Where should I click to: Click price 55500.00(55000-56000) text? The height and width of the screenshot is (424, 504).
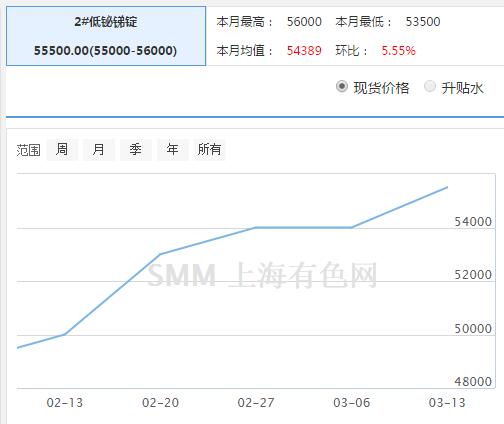tap(105, 51)
